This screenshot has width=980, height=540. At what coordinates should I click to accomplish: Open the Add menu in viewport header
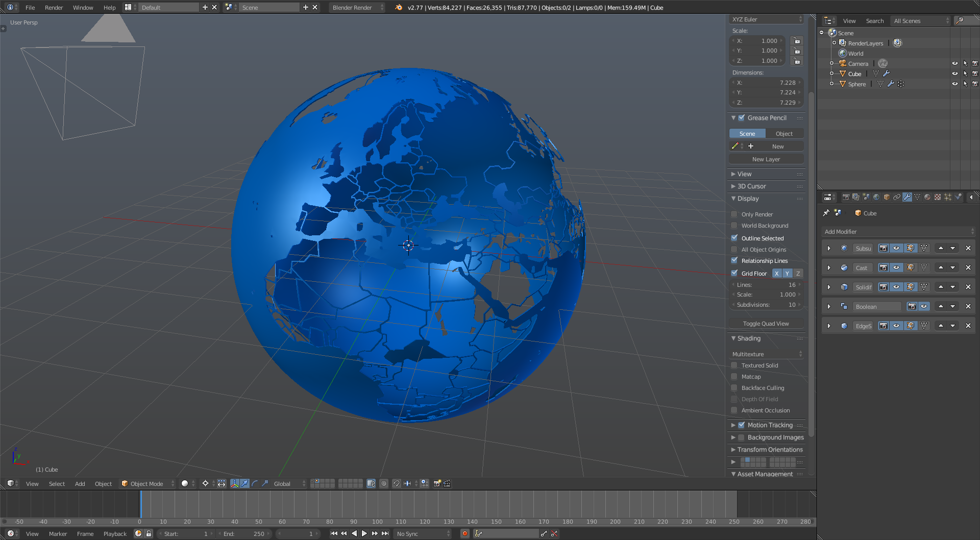pyautogui.click(x=80, y=483)
